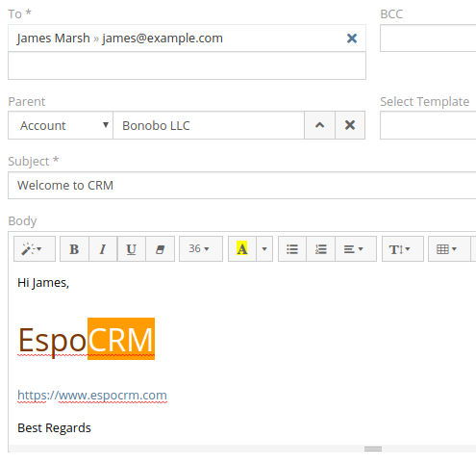
Task: Open the line height dropdown
Action: tap(403, 249)
